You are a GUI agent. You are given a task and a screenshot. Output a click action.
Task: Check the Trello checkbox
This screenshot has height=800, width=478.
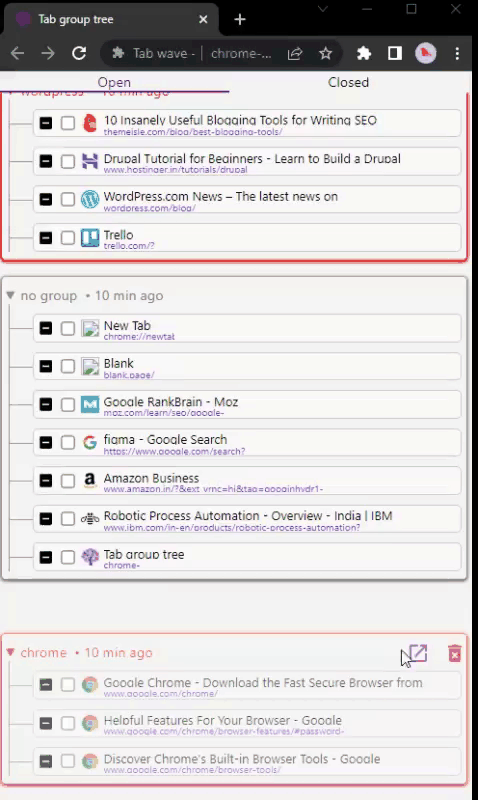[x=68, y=238]
